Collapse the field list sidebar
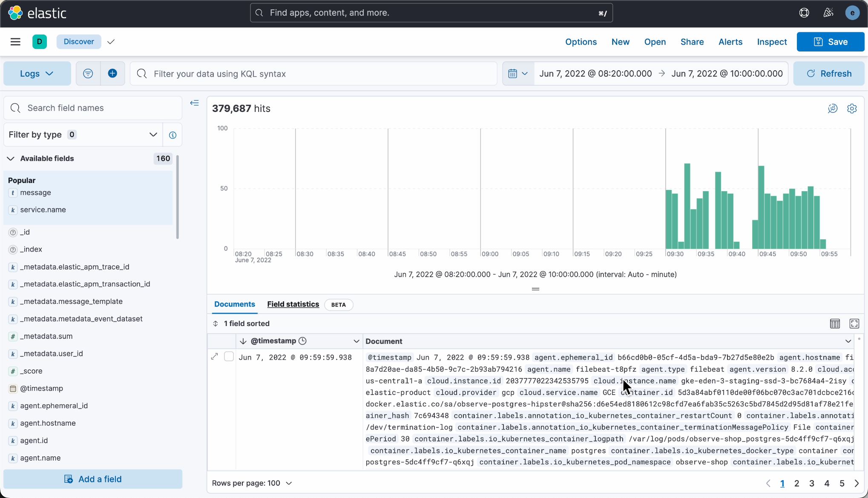868x498 pixels. pyautogui.click(x=195, y=103)
